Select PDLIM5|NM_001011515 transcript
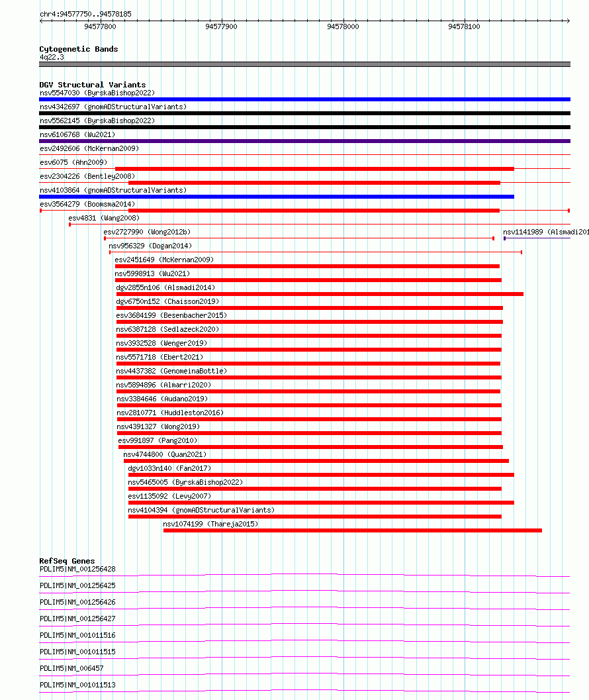Image resolution: width=589 pixels, height=700 pixels. [77, 652]
